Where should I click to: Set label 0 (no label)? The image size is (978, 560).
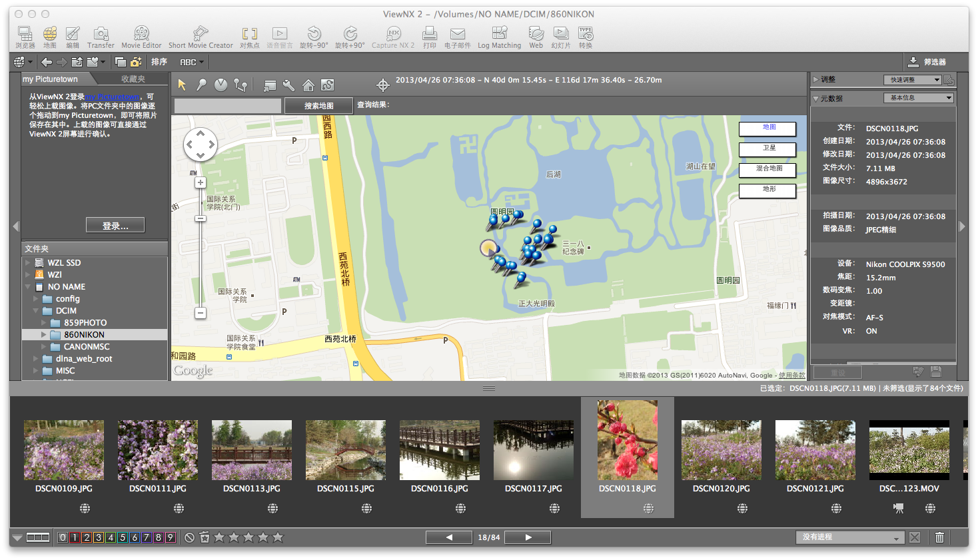(x=63, y=537)
